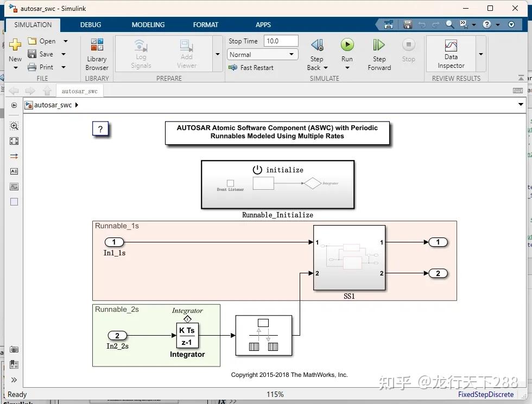The height and width of the screenshot is (404, 532).
Task: Switch to the MODELING tab
Action: (x=148, y=25)
